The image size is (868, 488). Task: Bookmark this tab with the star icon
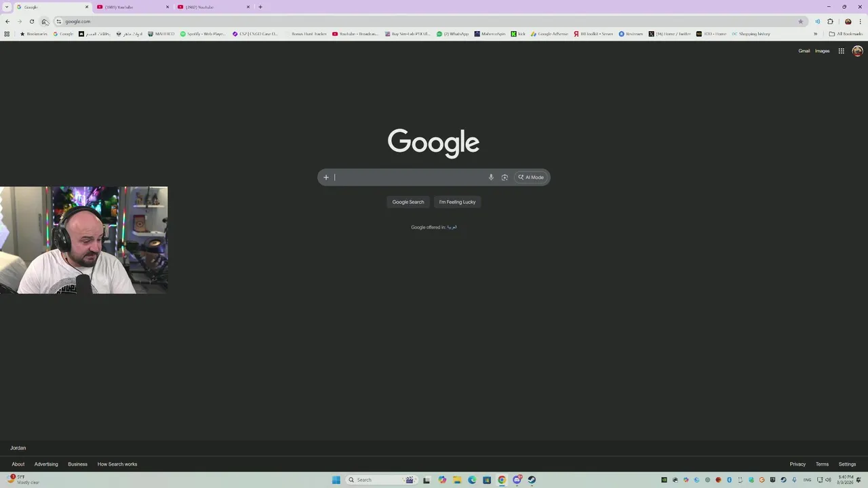(x=801, y=22)
